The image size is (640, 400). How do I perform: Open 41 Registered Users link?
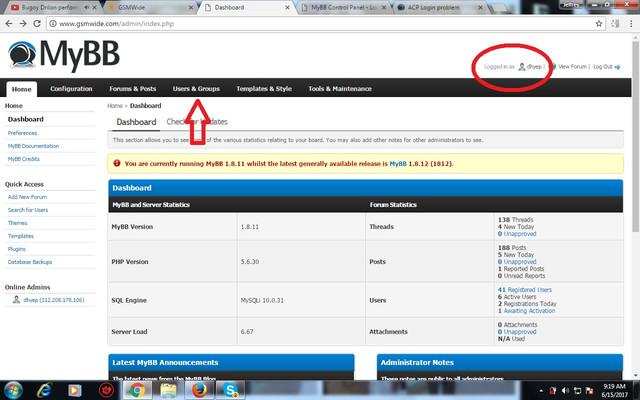pos(525,289)
